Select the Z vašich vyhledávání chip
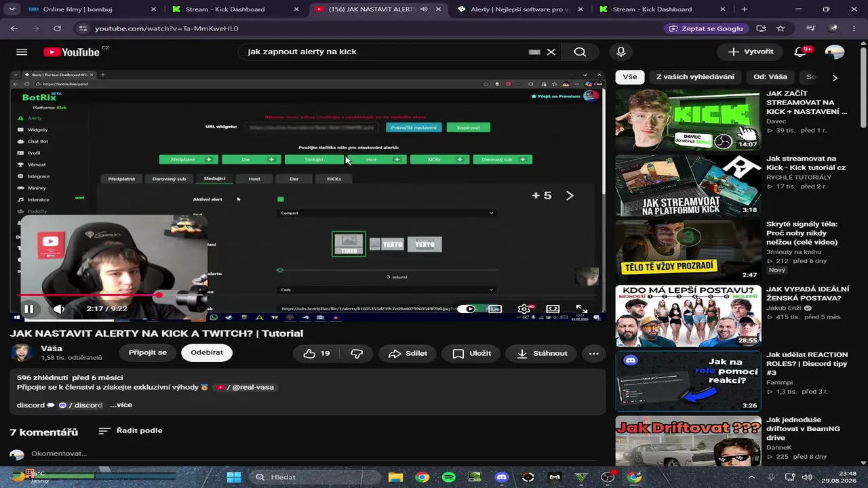Viewport: 868px width, 488px height. coord(695,77)
